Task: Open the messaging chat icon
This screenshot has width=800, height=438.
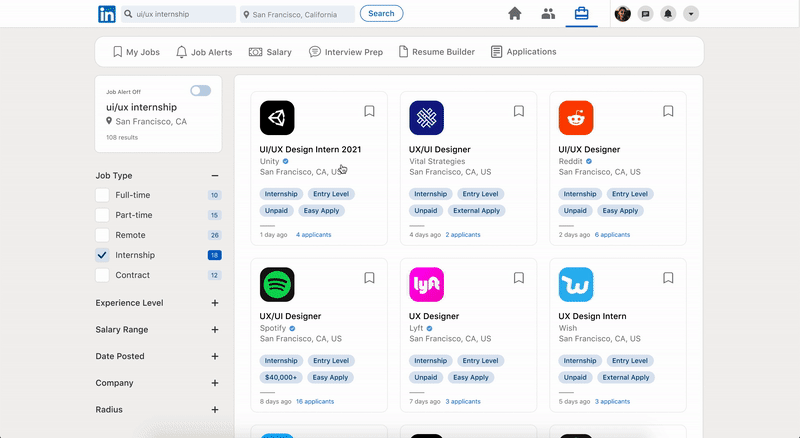Action: pos(645,14)
